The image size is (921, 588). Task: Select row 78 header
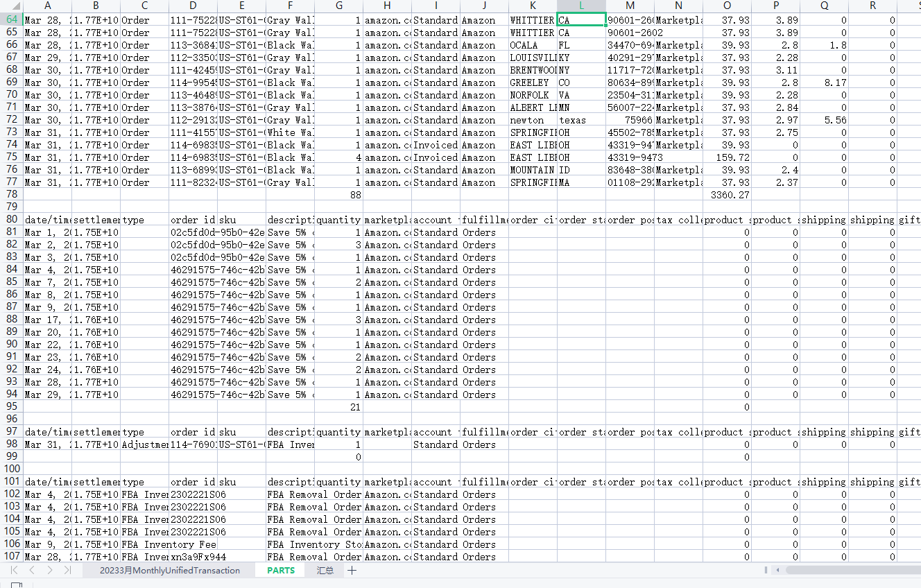[x=11, y=195]
